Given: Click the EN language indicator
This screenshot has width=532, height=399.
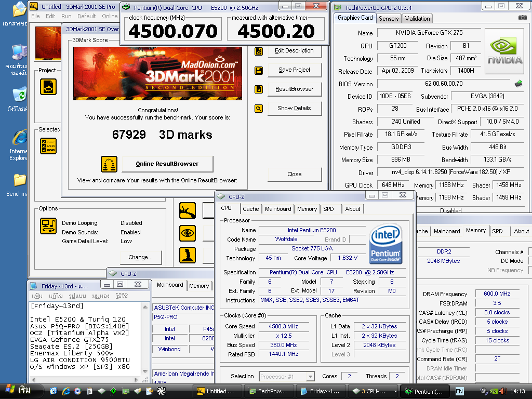Looking at the screenshot, I should click(x=459, y=391).
